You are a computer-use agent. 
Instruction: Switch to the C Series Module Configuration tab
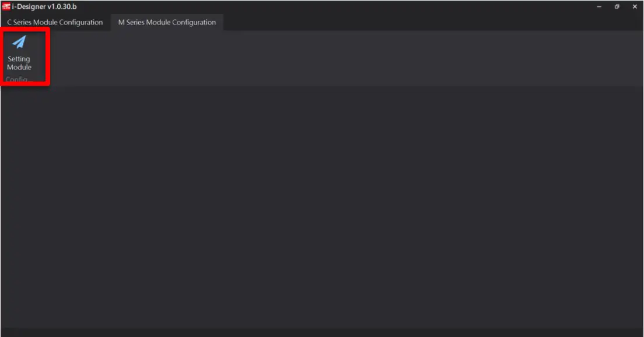coord(55,23)
